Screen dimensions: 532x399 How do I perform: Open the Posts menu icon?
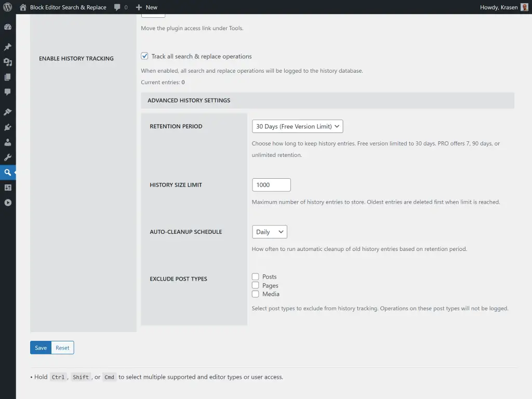click(x=7, y=47)
